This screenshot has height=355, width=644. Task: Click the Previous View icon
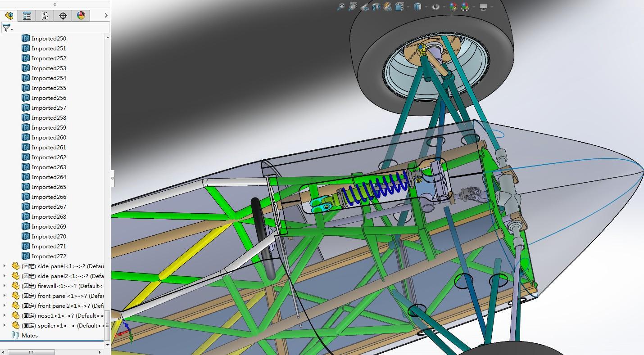tap(364, 7)
